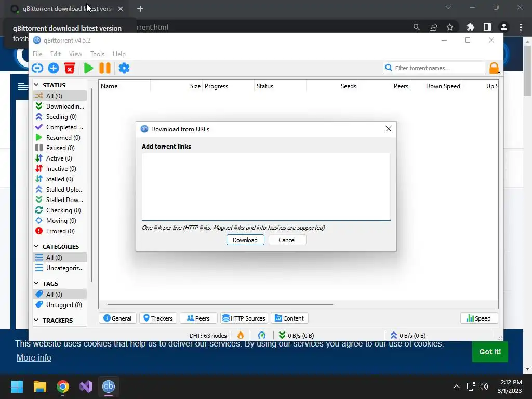Click the orange lock UI icon
532x399 pixels.
(x=494, y=68)
